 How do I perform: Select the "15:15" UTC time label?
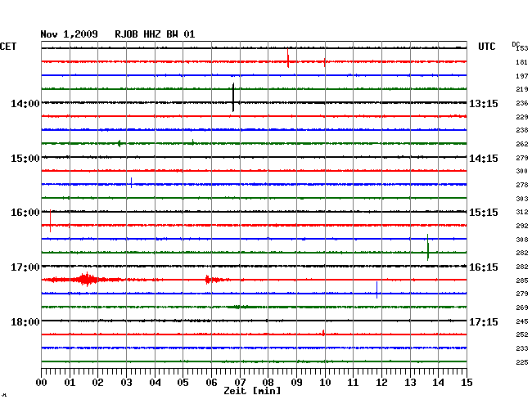tap(484, 213)
